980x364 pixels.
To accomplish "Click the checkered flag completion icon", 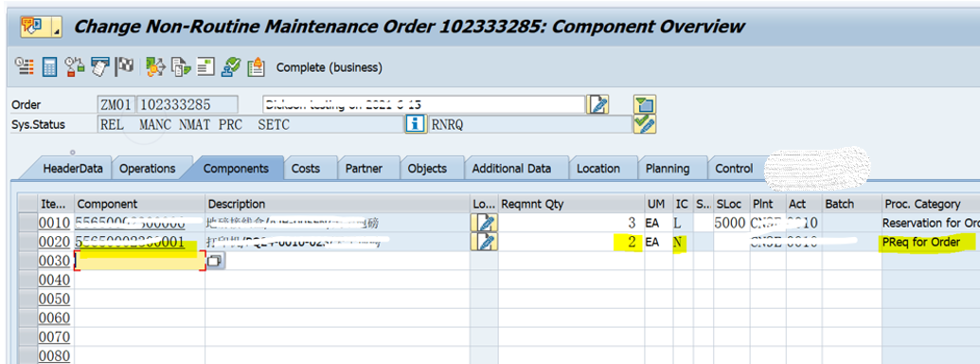I will 125,65.
